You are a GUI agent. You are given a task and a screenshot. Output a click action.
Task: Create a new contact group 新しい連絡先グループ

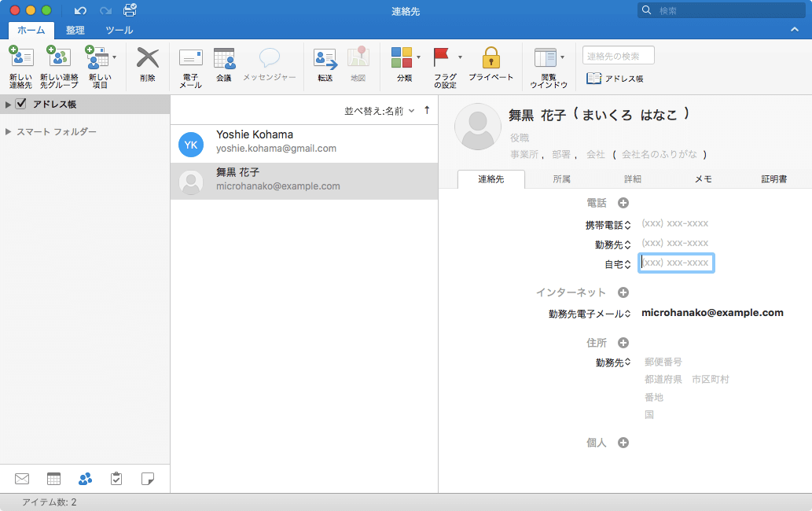(59, 66)
